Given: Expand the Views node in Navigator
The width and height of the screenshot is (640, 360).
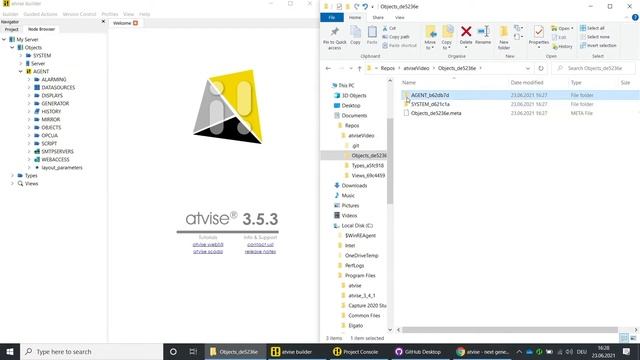Looking at the screenshot, I should pos(12,184).
